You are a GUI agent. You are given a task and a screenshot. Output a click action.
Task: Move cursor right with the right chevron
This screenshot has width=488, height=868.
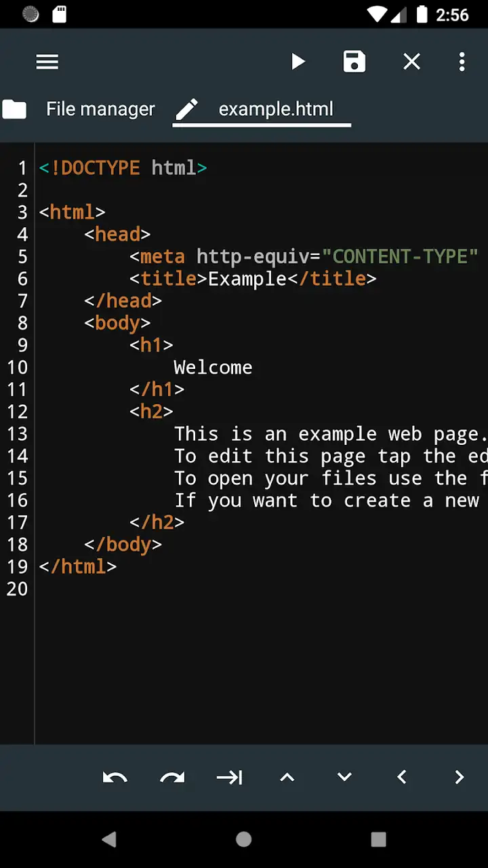460,777
